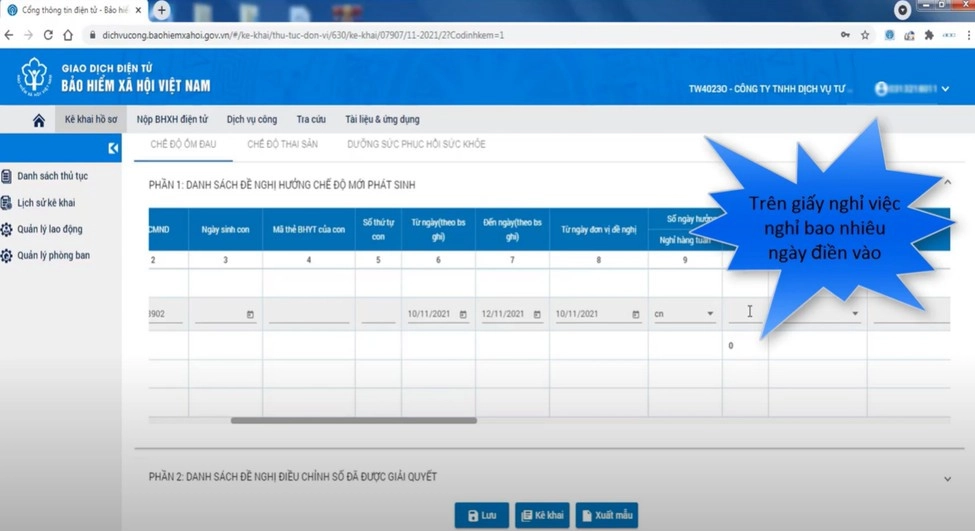Click the horizontal table scrollbar
This screenshot has height=531, width=975.
(x=354, y=420)
